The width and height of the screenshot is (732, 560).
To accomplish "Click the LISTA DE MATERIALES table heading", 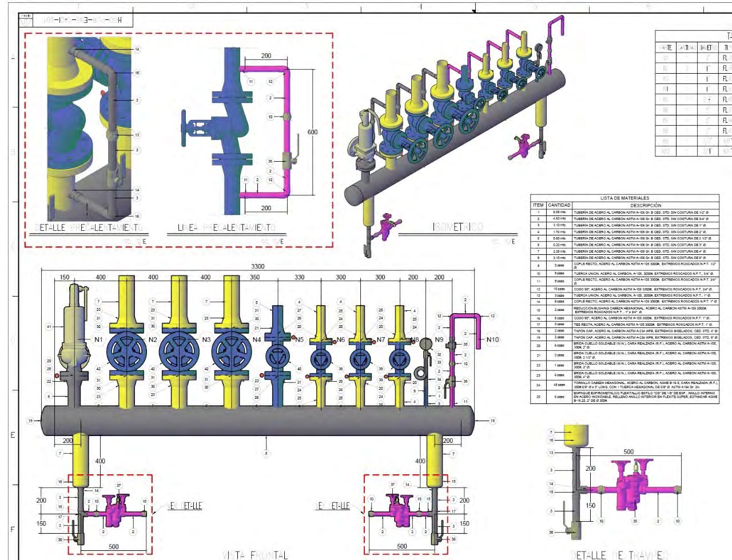I will pos(625,198).
